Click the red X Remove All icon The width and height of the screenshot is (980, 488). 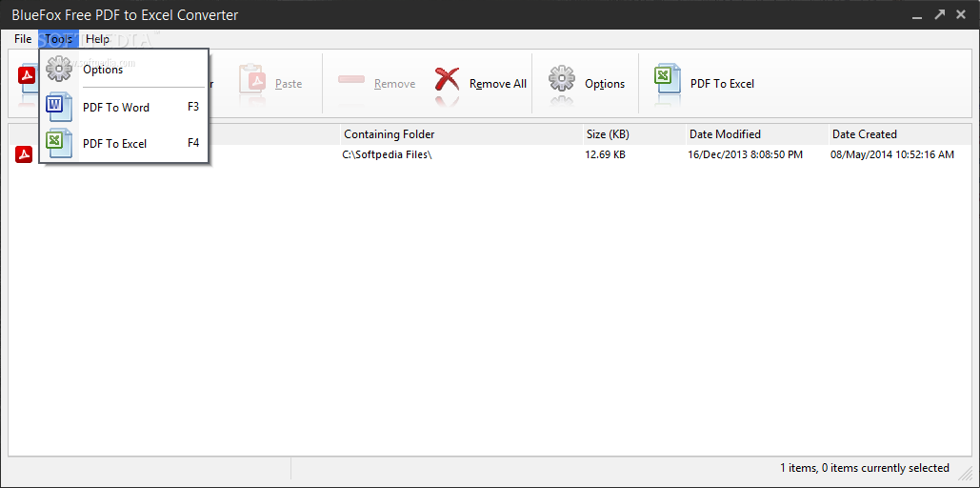pyautogui.click(x=447, y=81)
